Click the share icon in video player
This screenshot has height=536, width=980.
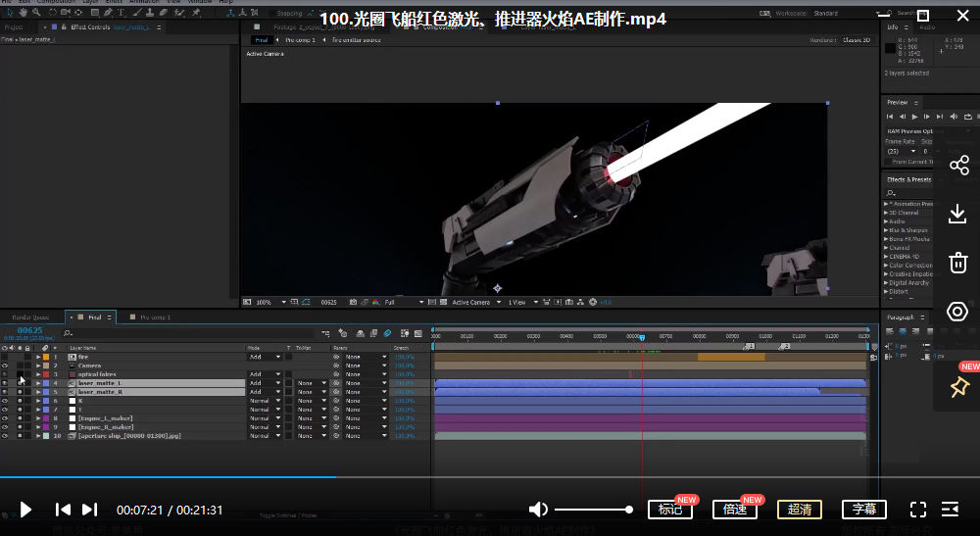tap(958, 165)
